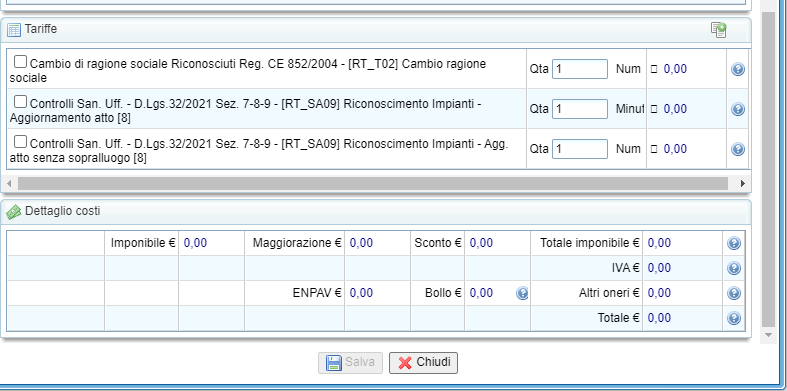Click the Dettaglio costi money icon

coord(14,212)
